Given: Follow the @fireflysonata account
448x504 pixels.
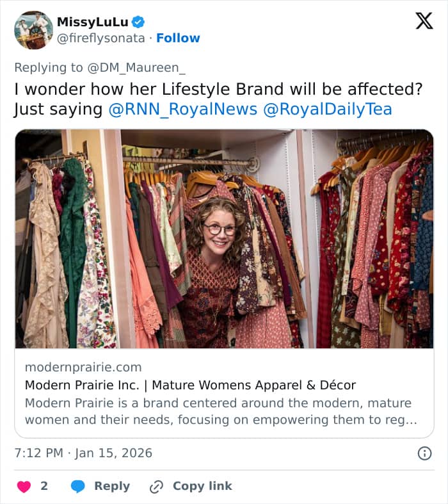Looking at the screenshot, I should click(x=178, y=38).
